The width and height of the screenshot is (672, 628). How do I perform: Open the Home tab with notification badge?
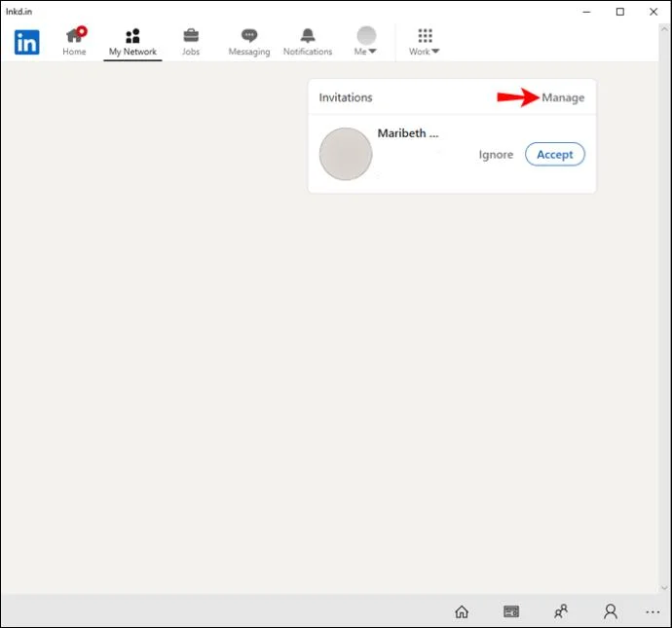click(x=75, y=42)
